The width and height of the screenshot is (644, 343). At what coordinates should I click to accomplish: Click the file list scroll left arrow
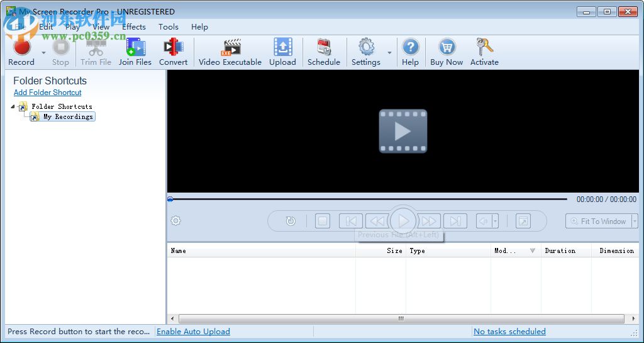pos(172,318)
